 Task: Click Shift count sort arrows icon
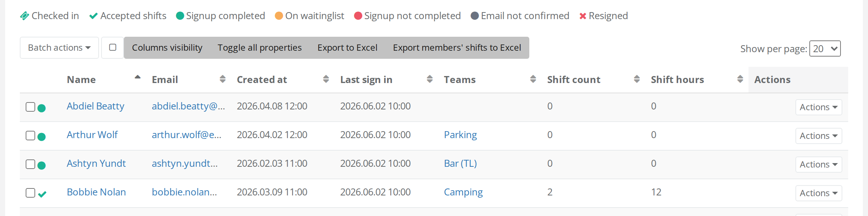pyautogui.click(x=637, y=79)
